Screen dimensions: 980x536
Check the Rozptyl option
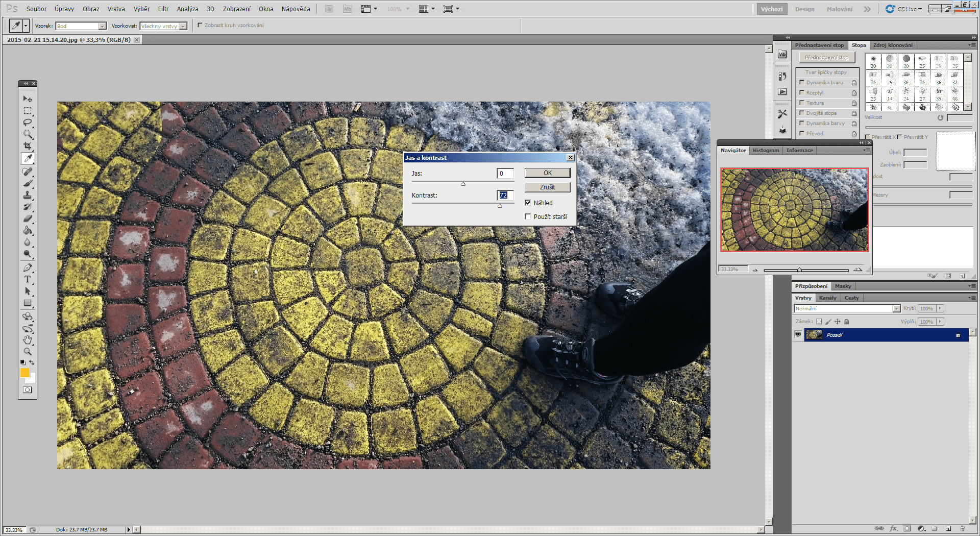pyautogui.click(x=802, y=92)
